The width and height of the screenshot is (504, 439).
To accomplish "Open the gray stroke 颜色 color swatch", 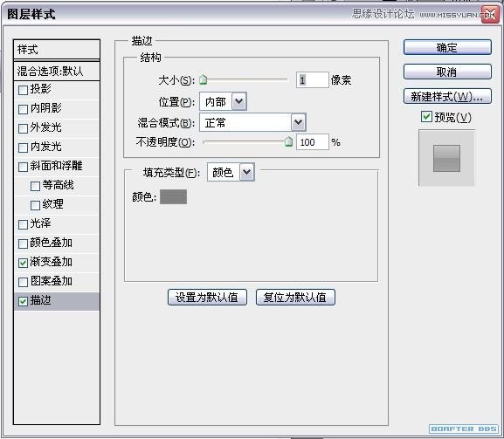I will pyautogui.click(x=173, y=196).
